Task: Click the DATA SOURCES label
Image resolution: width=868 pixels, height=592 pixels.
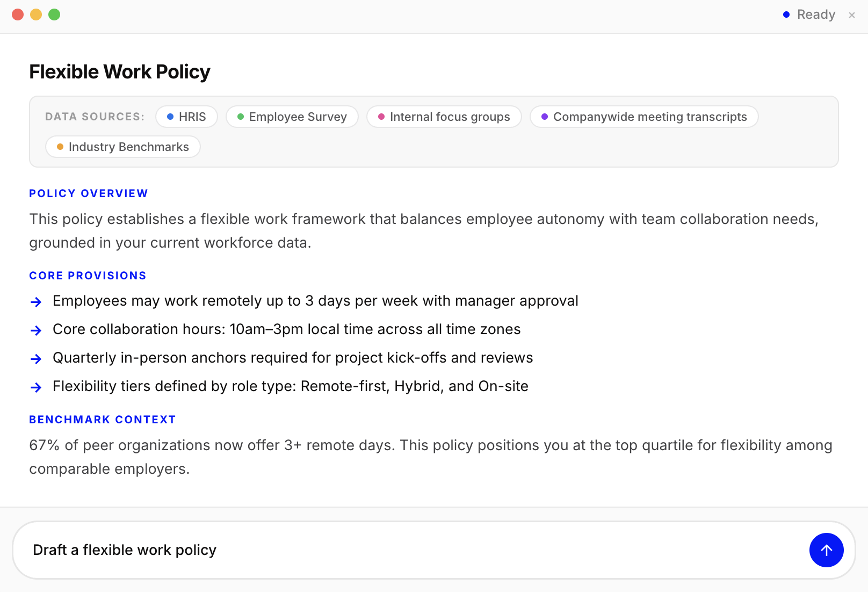Action: pyautogui.click(x=95, y=117)
